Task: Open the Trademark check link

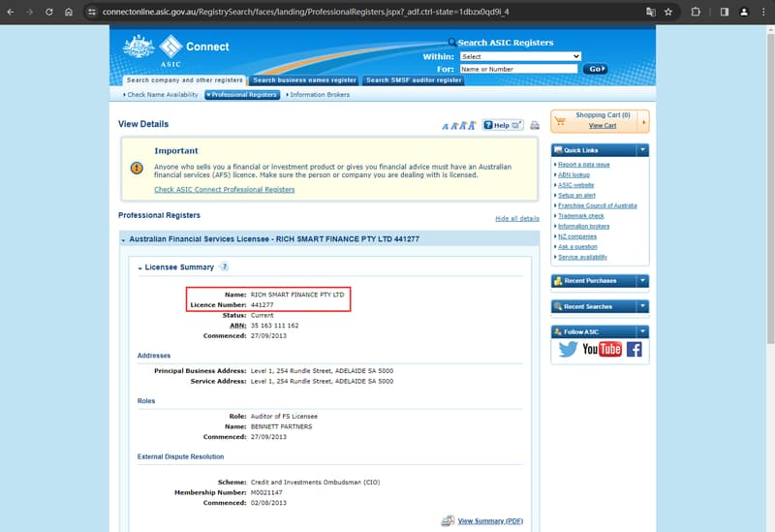Action: [x=580, y=216]
